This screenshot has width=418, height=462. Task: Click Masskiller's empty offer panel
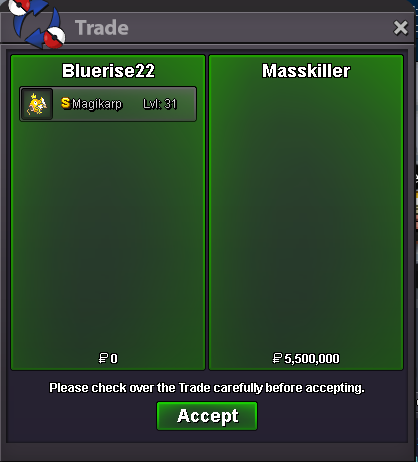point(306,213)
